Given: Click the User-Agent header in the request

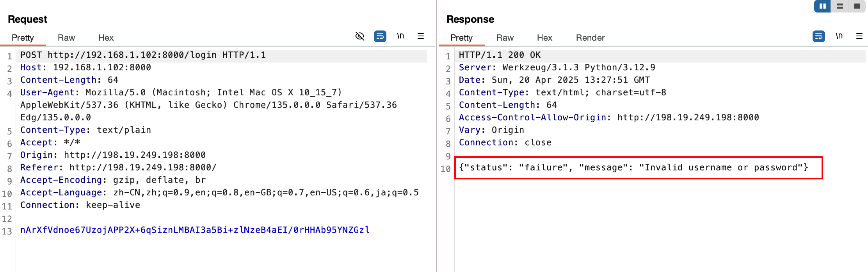Looking at the screenshot, I should click(209, 105).
